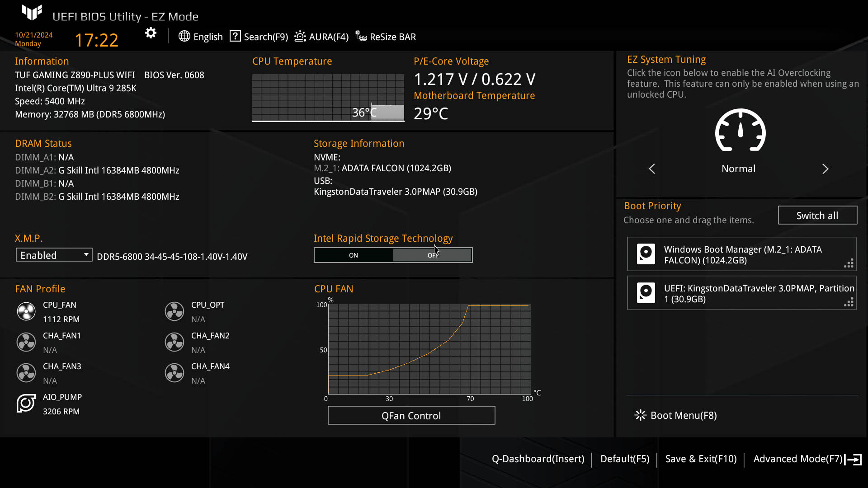Select Windows Boot Manager boot entry

tap(741, 254)
